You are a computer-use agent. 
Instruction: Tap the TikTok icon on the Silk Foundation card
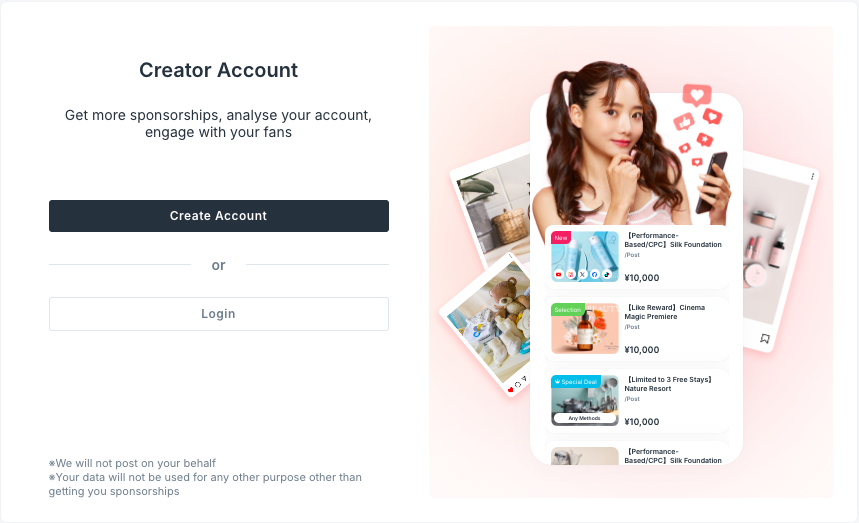[x=607, y=274]
